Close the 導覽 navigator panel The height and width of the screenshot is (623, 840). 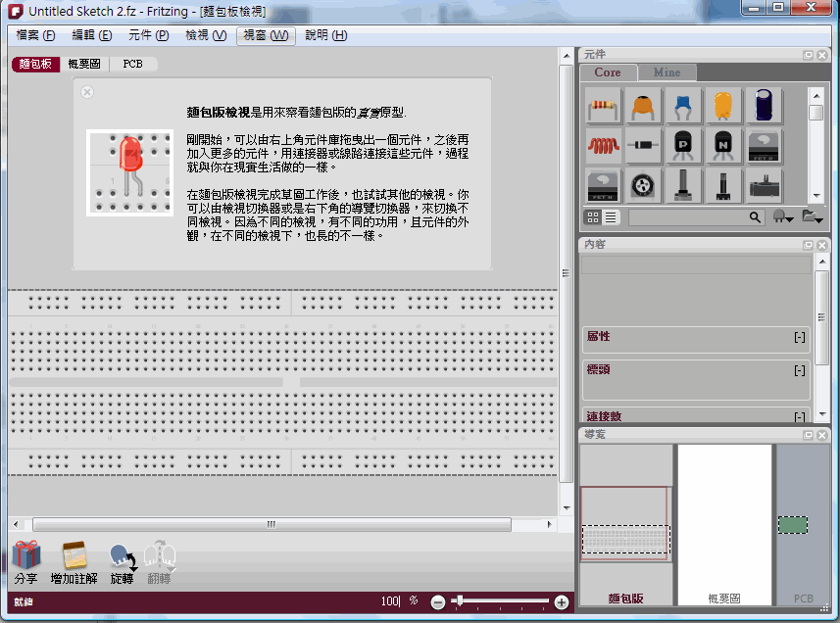tap(822, 435)
